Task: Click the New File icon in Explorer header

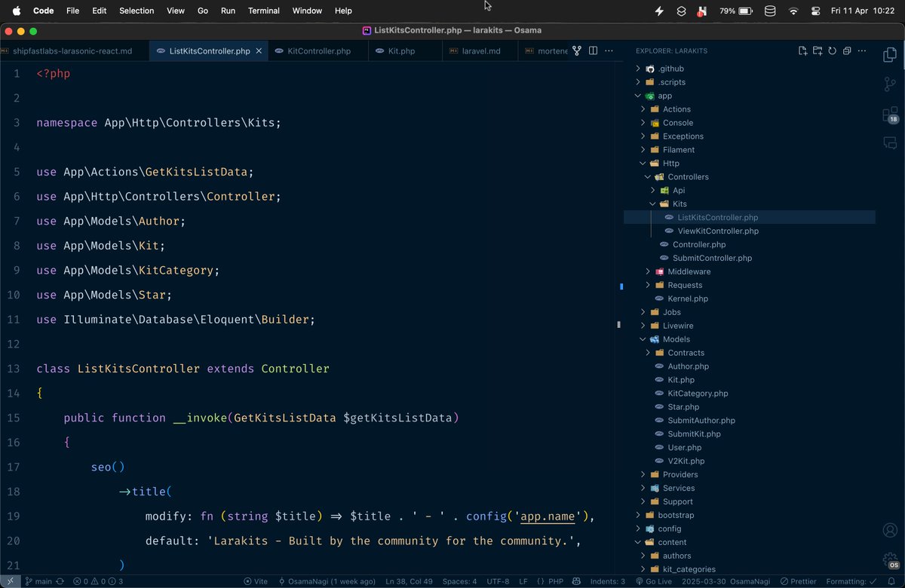Action: pos(802,51)
